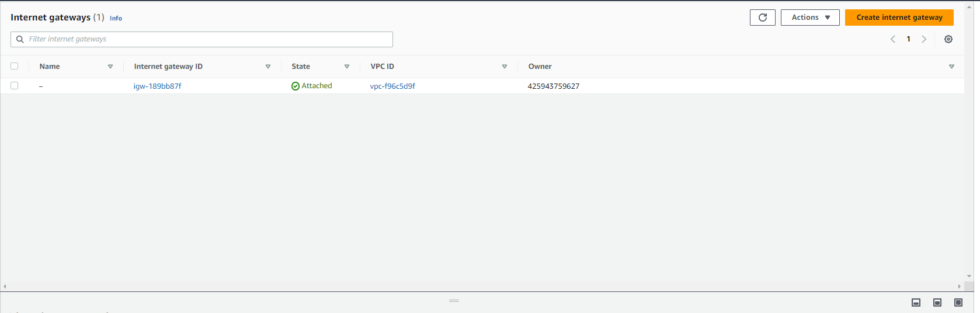Open the Actions dropdown
The height and width of the screenshot is (313, 980).
pyautogui.click(x=809, y=18)
